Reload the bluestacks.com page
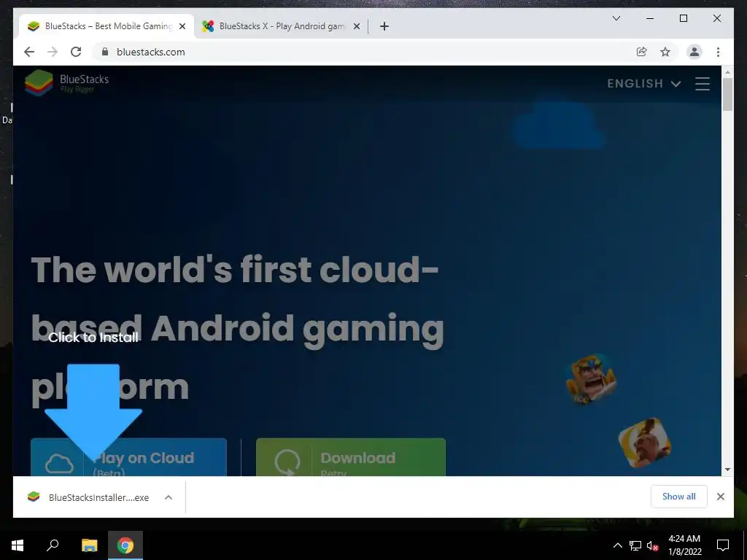 (76, 52)
